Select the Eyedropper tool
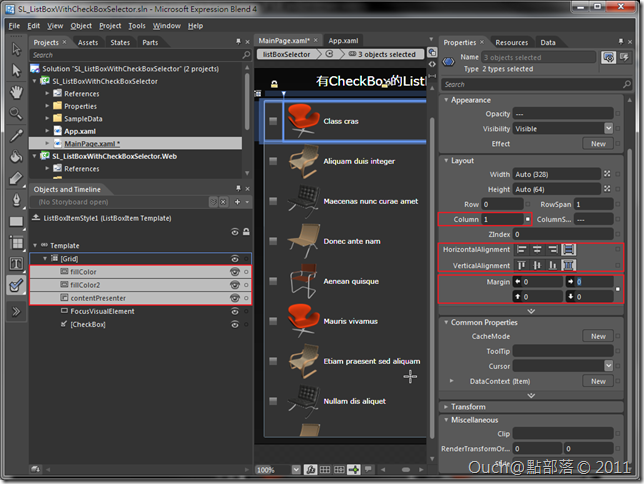 click(16, 135)
